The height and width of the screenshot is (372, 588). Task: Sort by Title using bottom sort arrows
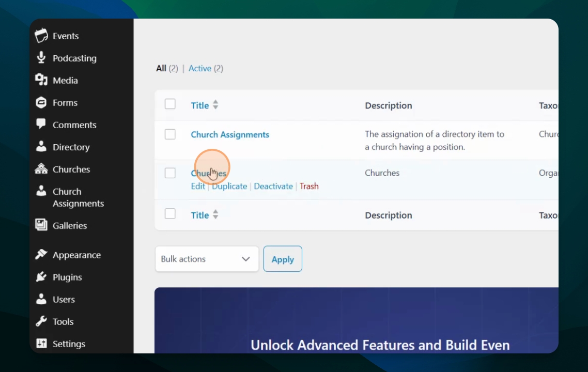[215, 214]
